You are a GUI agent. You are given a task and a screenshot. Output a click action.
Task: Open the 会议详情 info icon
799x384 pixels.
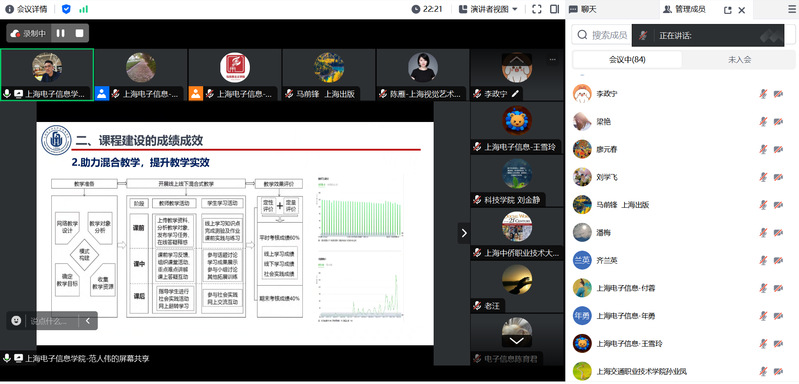pos(9,9)
